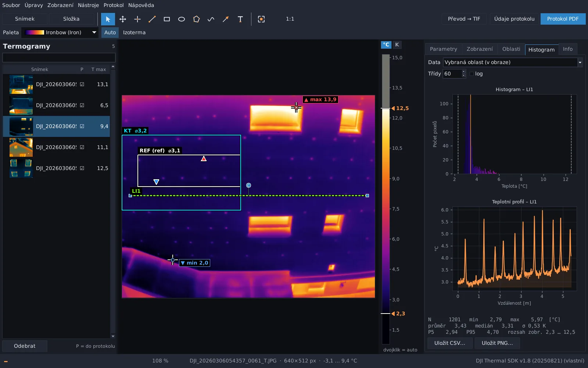Open Údaje protokolu
Viewport: 588px width, 368px height.
[514, 19]
